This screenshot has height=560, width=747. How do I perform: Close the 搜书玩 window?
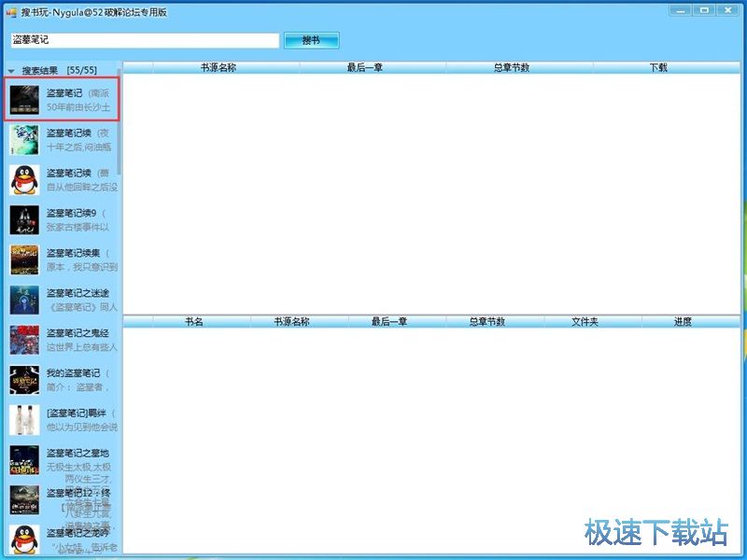click(728, 10)
